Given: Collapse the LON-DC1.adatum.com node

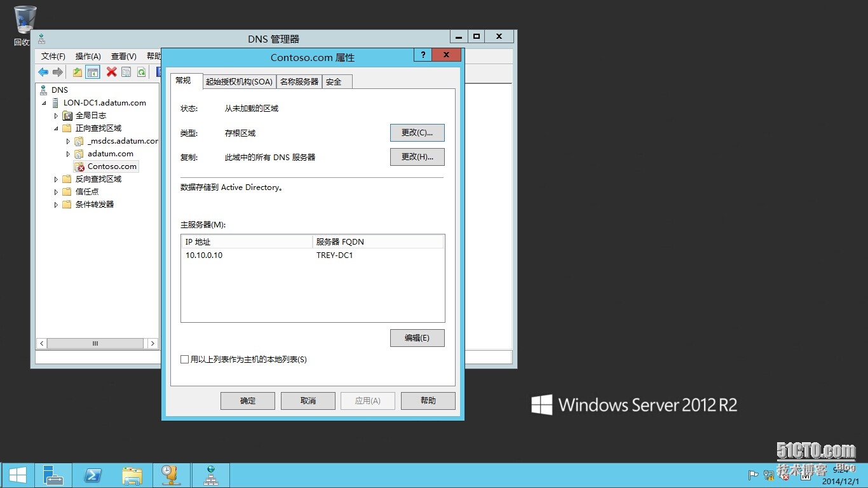Looking at the screenshot, I should tap(44, 103).
